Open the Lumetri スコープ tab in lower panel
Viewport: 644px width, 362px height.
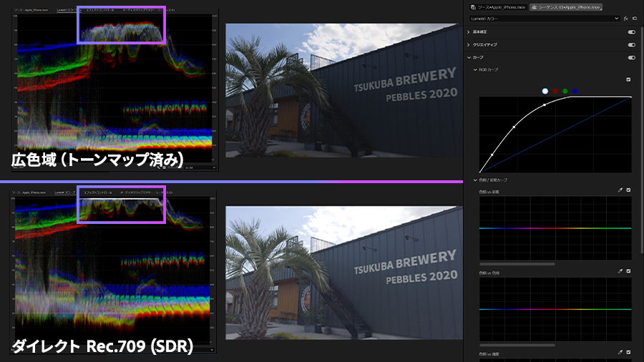click(x=65, y=192)
